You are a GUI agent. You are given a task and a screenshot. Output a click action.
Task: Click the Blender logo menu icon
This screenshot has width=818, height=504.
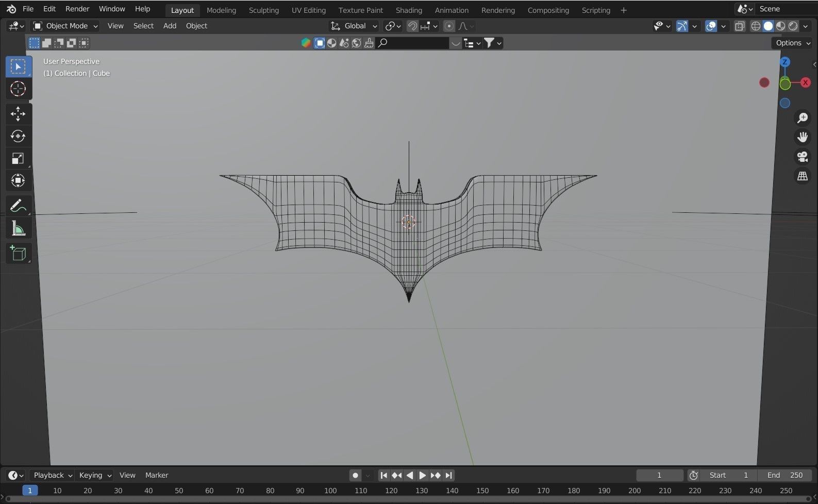[x=11, y=9]
